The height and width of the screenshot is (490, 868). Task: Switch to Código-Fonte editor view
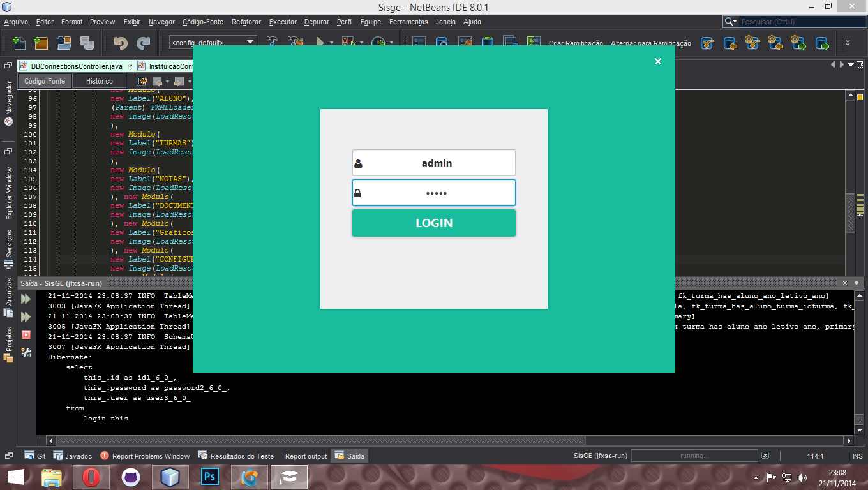[x=45, y=81]
